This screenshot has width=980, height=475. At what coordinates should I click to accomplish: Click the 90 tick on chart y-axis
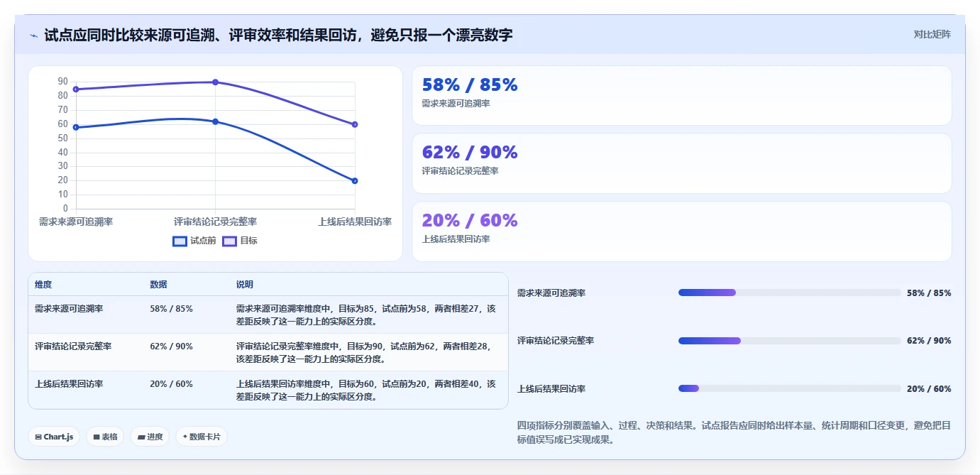click(63, 82)
